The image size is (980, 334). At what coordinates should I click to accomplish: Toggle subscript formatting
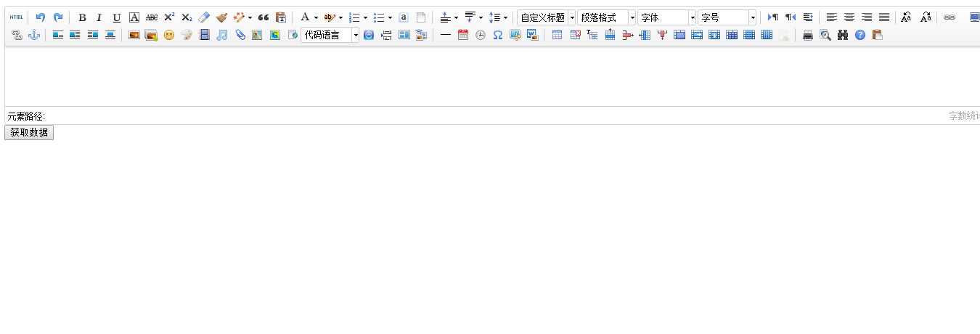point(187,17)
